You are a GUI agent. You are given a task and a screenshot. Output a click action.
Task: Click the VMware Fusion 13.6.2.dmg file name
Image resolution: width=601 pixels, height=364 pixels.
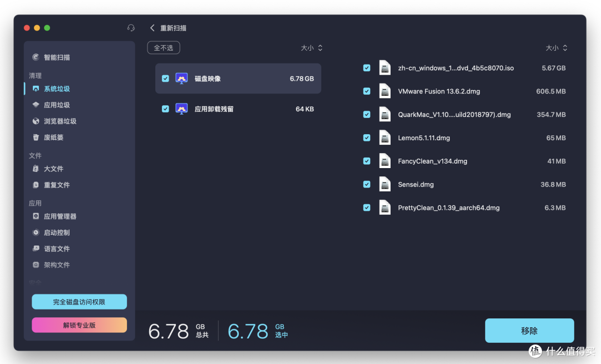[x=439, y=91]
